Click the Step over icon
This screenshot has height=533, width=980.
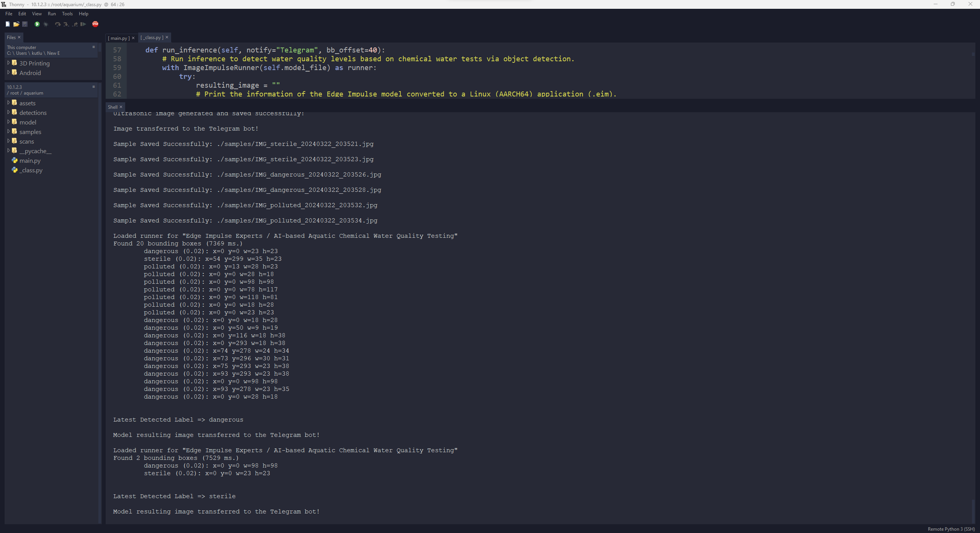click(x=57, y=24)
